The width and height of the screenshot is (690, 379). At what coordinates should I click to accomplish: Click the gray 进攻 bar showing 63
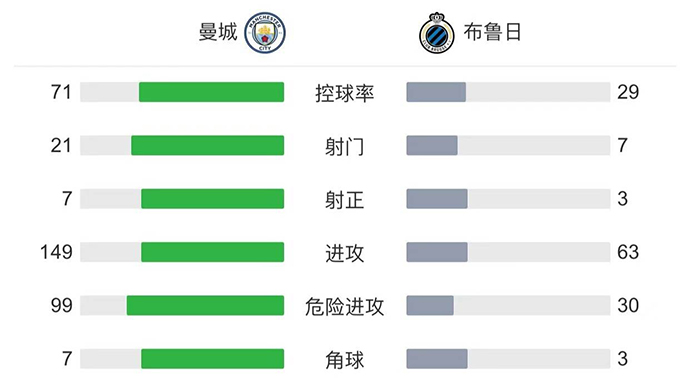(437, 252)
